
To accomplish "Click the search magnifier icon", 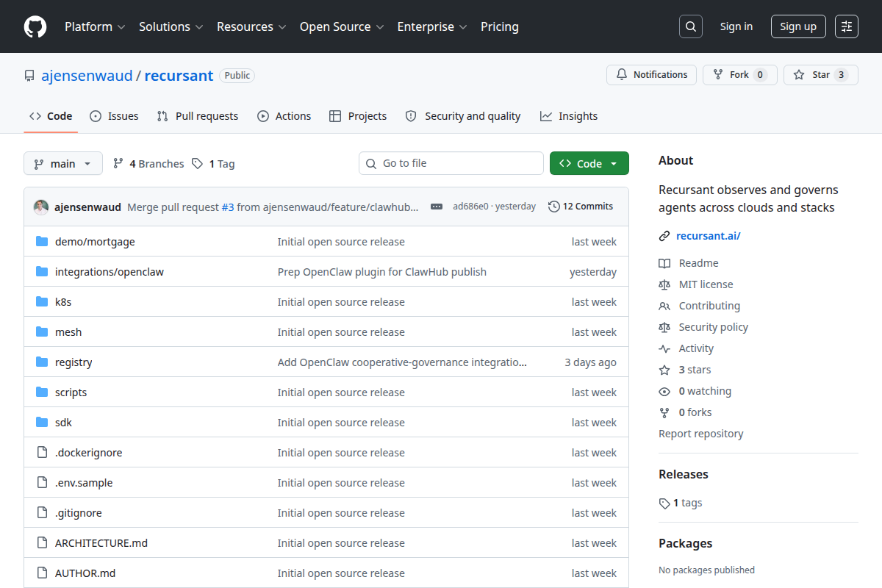I will [690, 26].
